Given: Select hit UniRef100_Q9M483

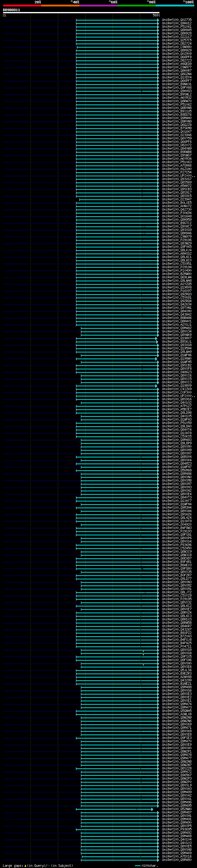Looking at the screenshot, I should tap(177, 440).
